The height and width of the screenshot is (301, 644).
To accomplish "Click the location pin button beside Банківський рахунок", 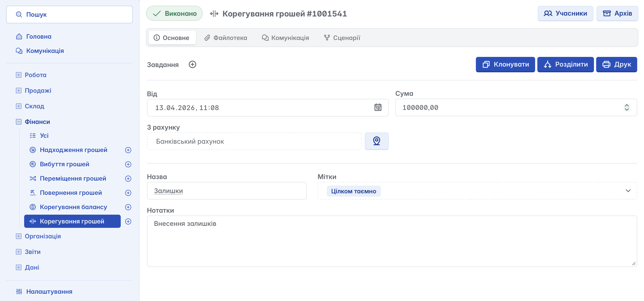I will click(376, 141).
